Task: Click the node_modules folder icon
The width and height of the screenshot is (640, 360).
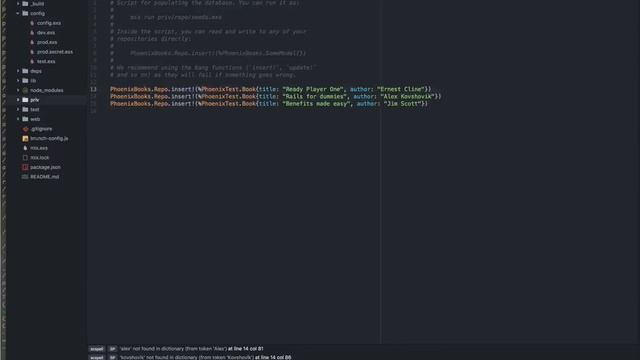Action: pos(25,90)
